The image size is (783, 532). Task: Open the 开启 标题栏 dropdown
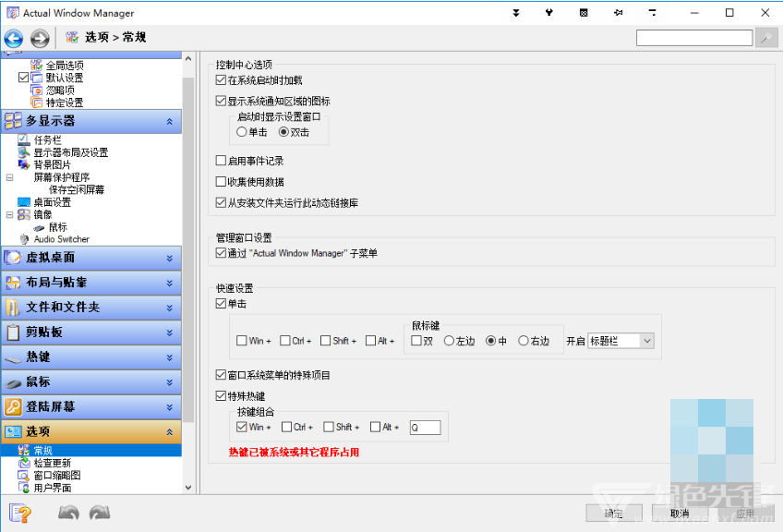[x=621, y=341]
